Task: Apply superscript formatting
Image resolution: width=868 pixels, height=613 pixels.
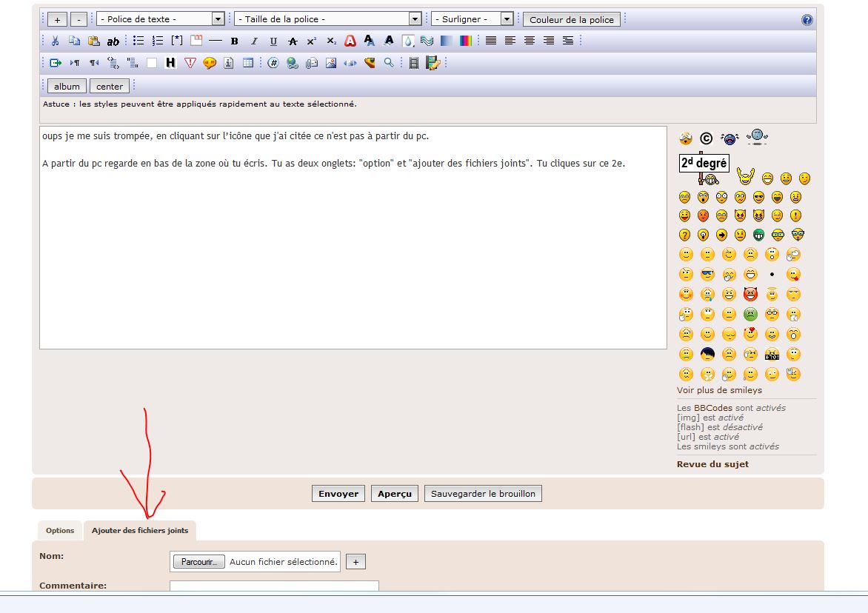Action: (x=312, y=41)
